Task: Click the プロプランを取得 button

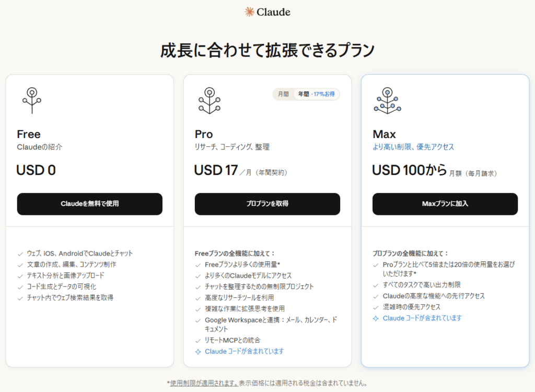Action: point(267,204)
